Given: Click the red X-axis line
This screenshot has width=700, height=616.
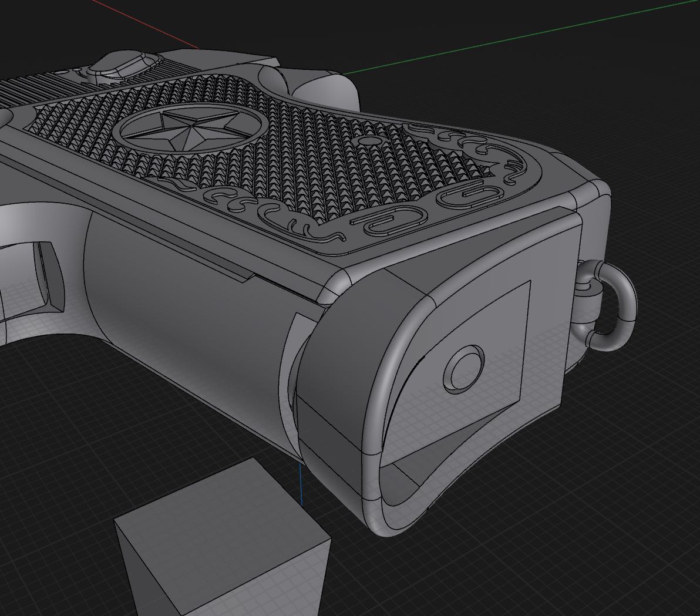Looking at the screenshot, I should click(x=147, y=23).
